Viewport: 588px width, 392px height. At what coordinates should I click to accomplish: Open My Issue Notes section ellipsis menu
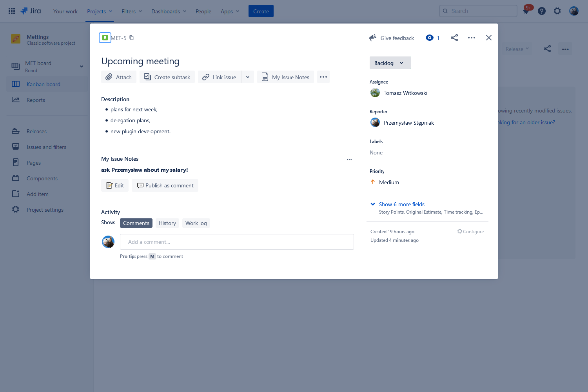click(x=349, y=159)
